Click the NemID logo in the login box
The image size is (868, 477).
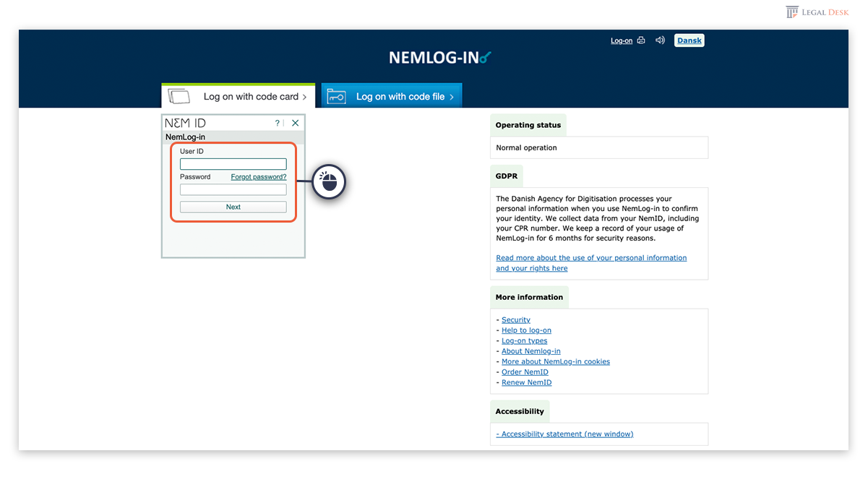click(185, 124)
